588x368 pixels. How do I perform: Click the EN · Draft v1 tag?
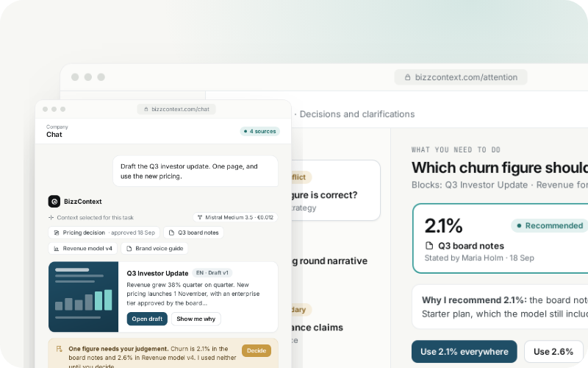point(212,273)
